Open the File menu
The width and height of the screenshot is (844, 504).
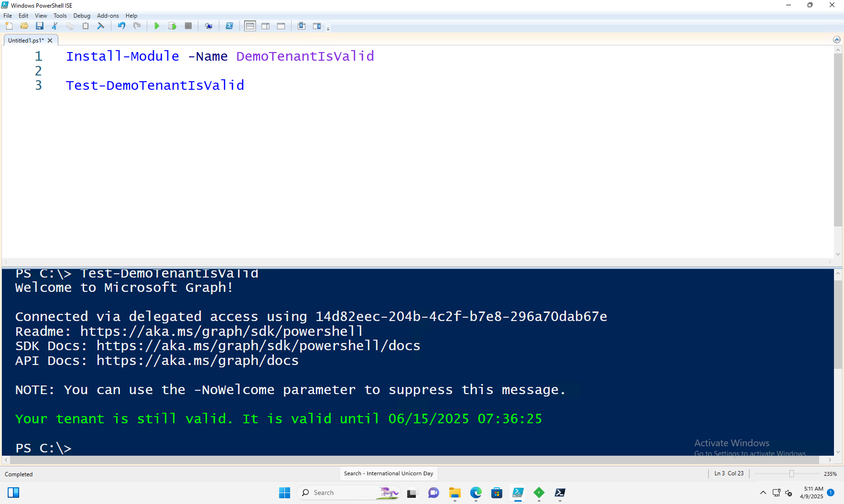point(8,16)
